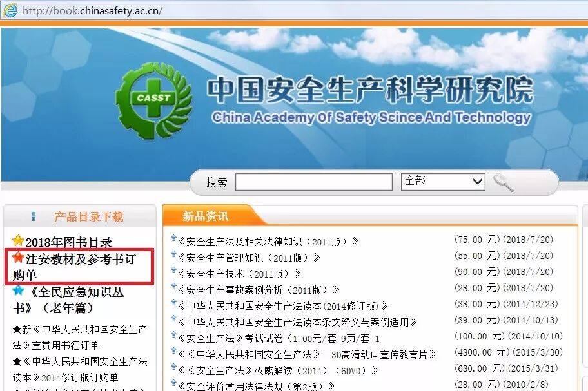Open 《安全生产技术（2011版）》
This screenshot has width=588, height=391.
[x=239, y=274]
